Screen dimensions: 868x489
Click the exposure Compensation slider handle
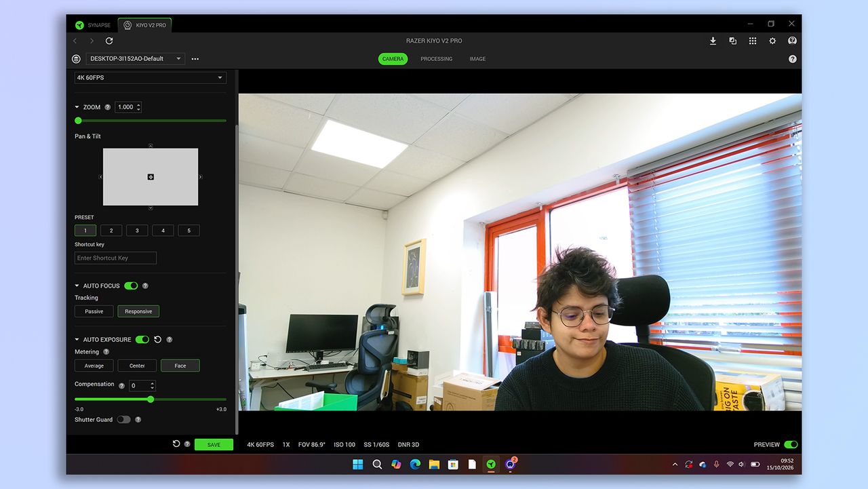click(x=151, y=399)
